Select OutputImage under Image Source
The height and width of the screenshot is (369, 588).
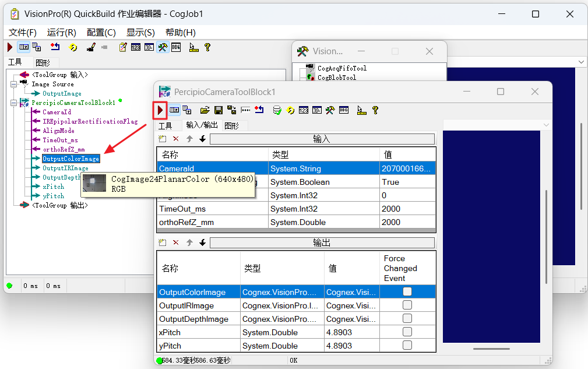62,93
